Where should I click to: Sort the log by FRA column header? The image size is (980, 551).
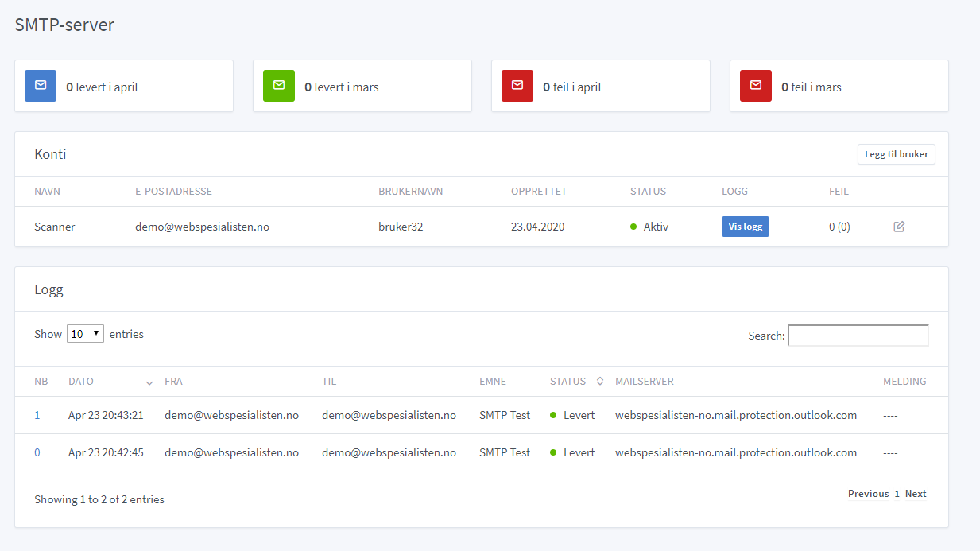point(173,382)
